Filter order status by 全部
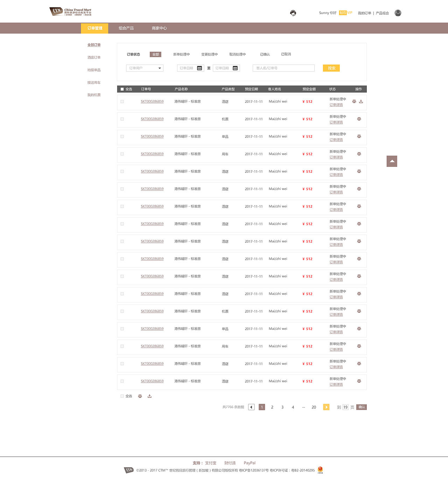 click(x=155, y=54)
